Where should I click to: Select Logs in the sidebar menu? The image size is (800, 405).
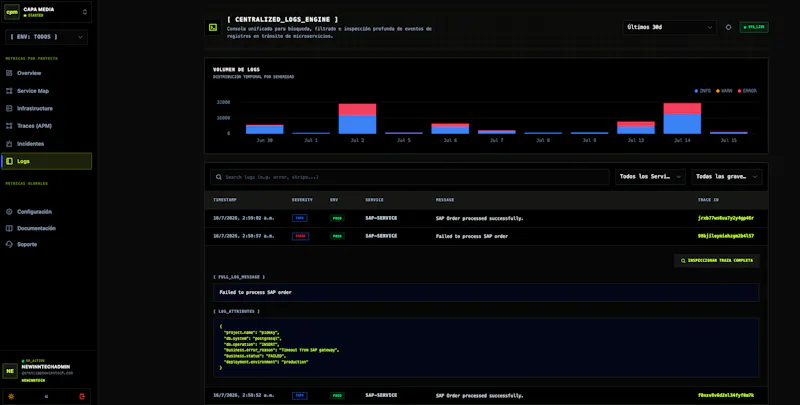pos(46,161)
